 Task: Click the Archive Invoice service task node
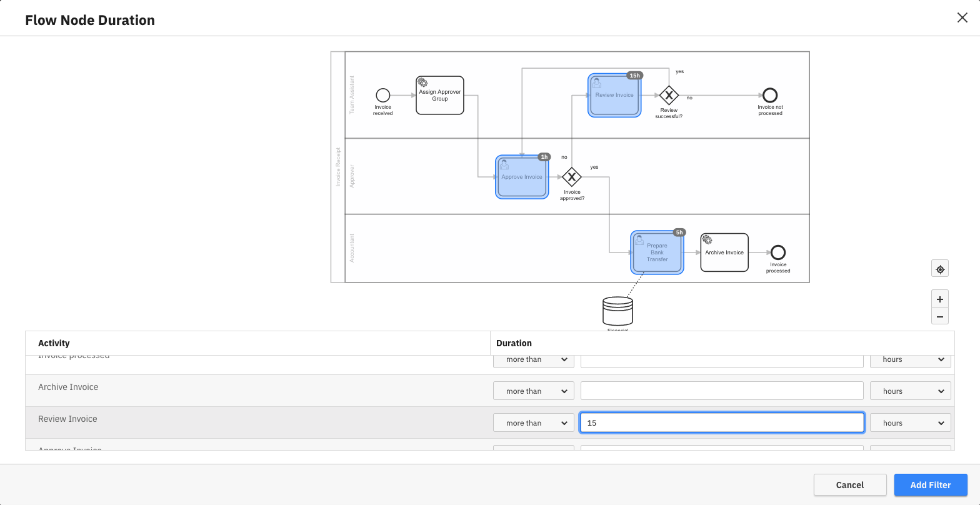point(724,252)
